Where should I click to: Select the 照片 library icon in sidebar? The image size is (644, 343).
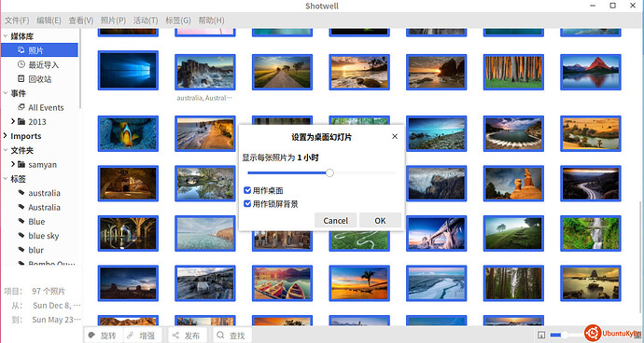[x=21, y=50]
